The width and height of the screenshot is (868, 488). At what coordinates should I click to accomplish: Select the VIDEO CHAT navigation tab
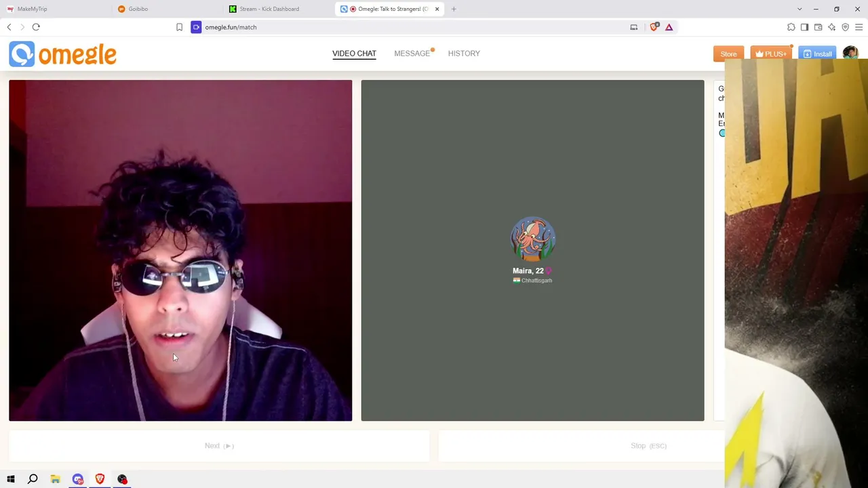pyautogui.click(x=354, y=54)
